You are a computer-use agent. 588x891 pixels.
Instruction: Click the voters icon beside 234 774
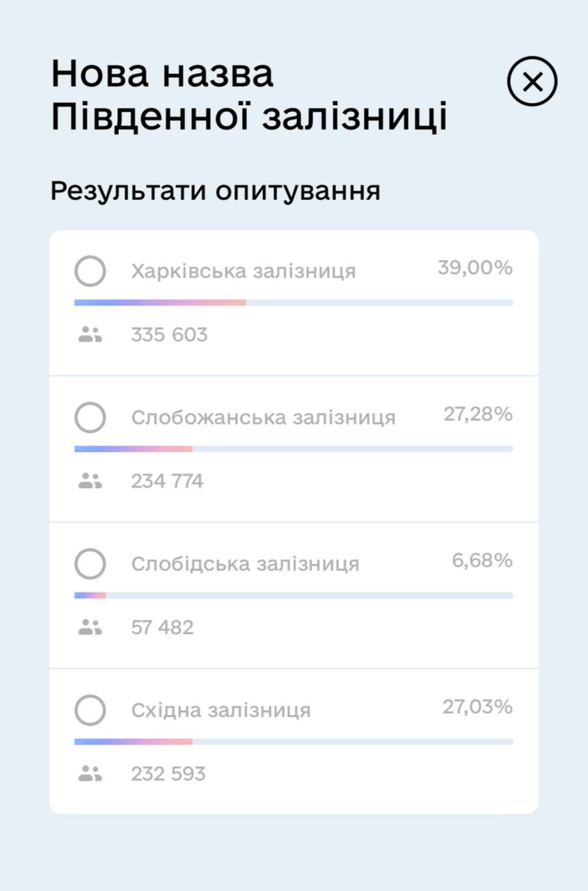pos(90,481)
